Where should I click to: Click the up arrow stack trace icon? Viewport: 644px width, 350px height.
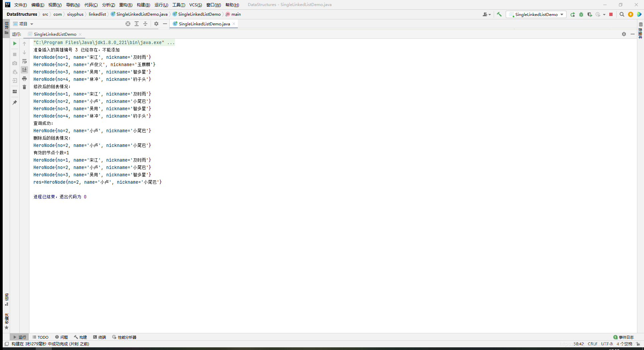24,43
